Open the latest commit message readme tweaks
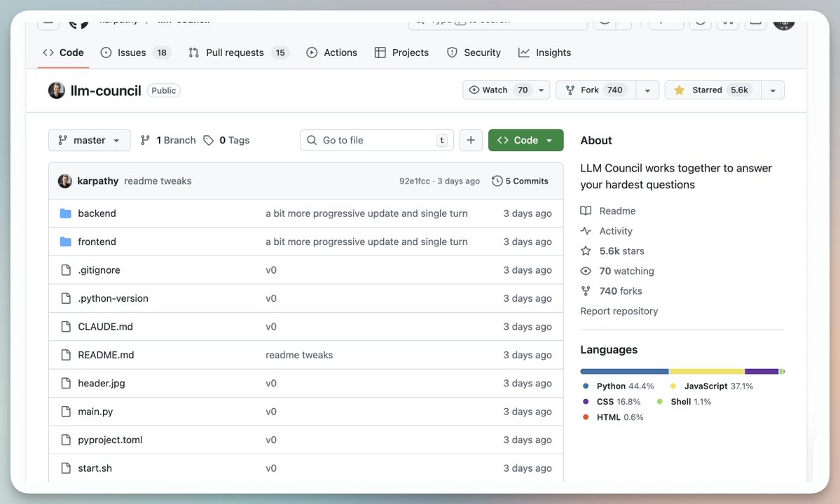 point(158,181)
